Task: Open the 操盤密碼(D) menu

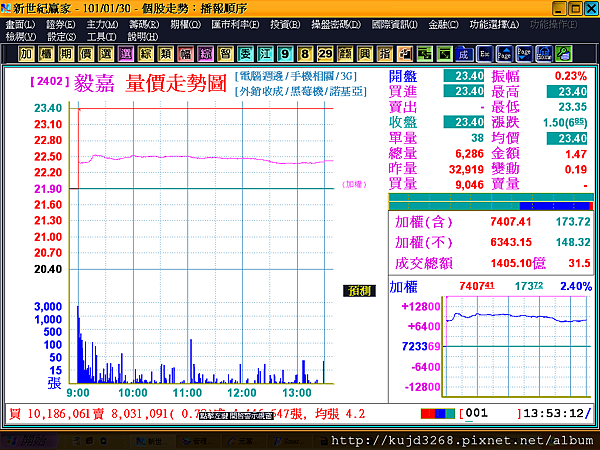Action: 336,25
